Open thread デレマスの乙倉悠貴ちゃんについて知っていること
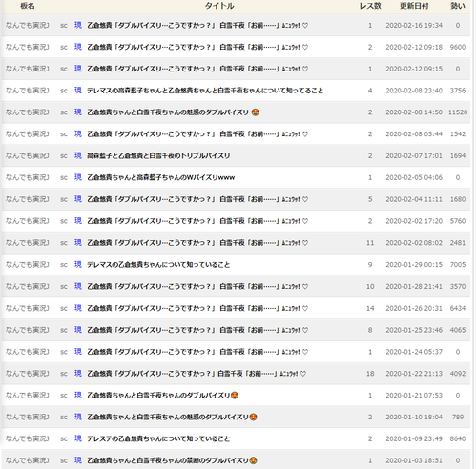 158,265
